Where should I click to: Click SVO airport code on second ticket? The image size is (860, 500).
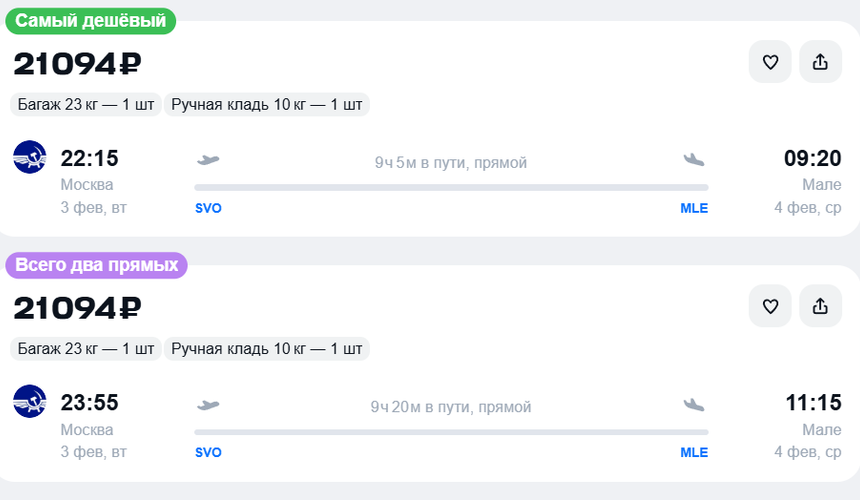click(x=208, y=453)
